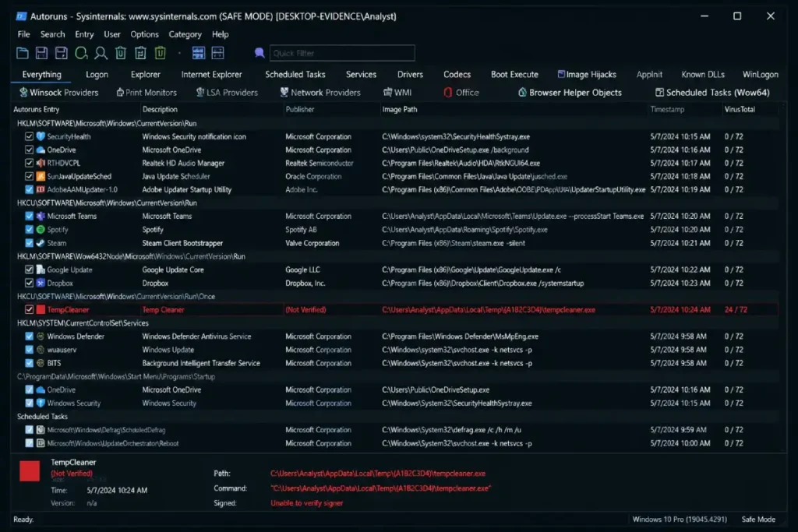Switch to the Services tab

coord(362,74)
